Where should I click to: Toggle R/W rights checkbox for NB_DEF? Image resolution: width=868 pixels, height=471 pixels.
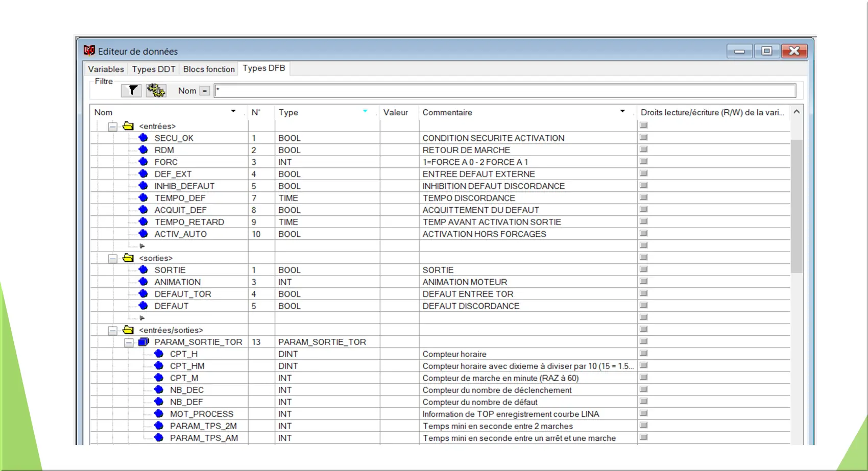pyautogui.click(x=644, y=401)
